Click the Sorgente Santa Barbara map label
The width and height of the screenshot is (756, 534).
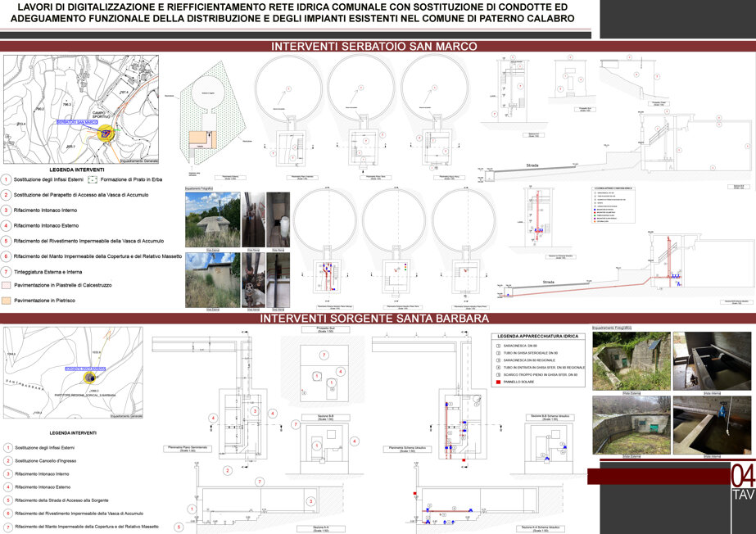85,369
